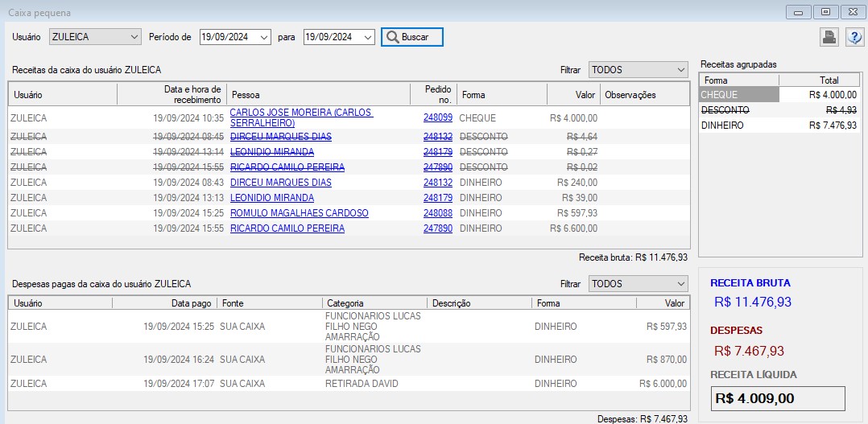This screenshot has height=424, width=868.
Task: Click the Buscar search button
Action: 411,37
